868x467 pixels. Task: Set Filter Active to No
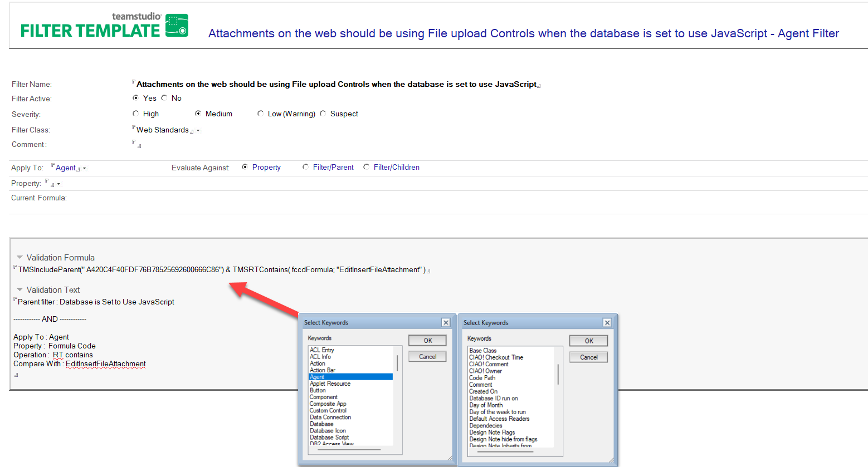164,98
